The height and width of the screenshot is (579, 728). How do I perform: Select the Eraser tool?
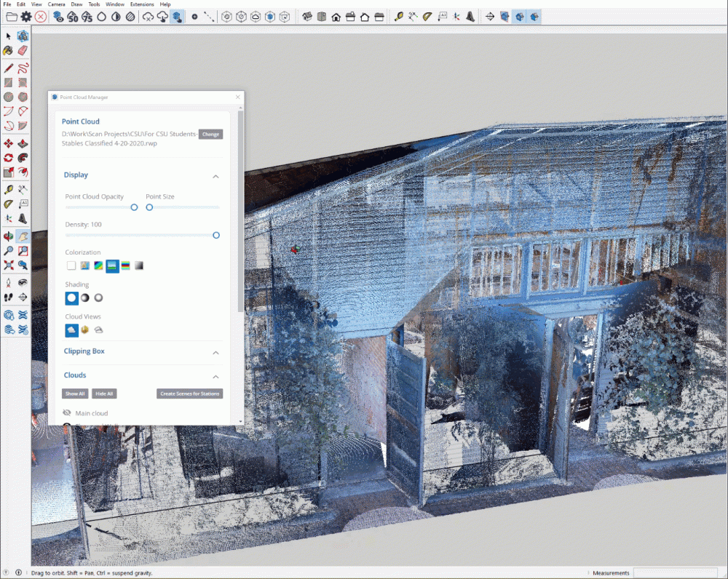pyautogui.click(x=23, y=50)
